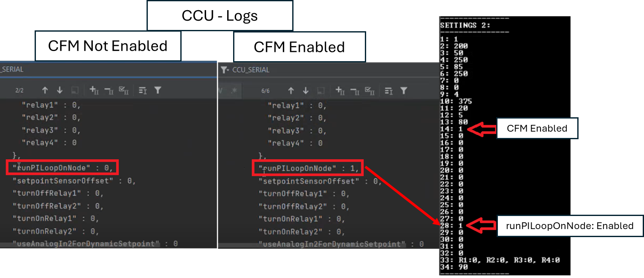Viewport: 644px width, 278px height.
Task: Click the filter funnel icon in right panel toolbar
Action: tap(404, 90)
